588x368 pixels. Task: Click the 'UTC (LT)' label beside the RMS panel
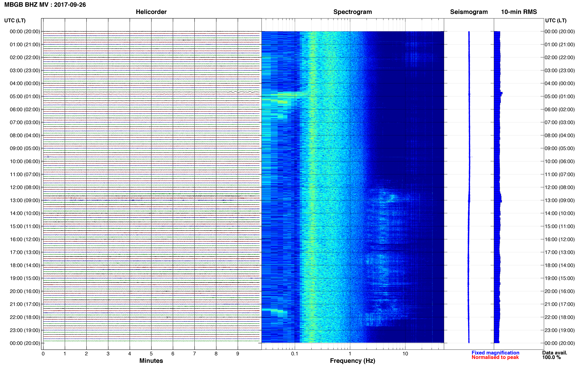(x=556, y=20)
